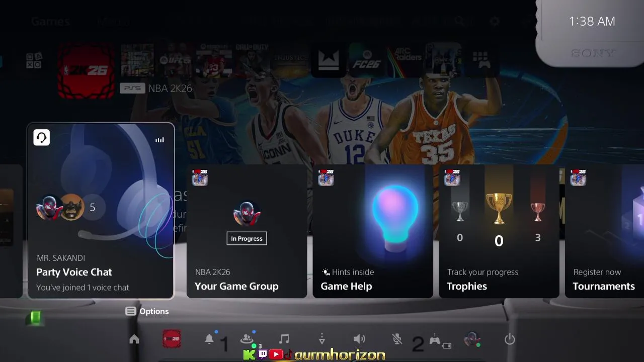Viewport: 644px width, 362px height.
Task: Open the Game Help card
Action: pyautogui.click(x=373, y=231)
